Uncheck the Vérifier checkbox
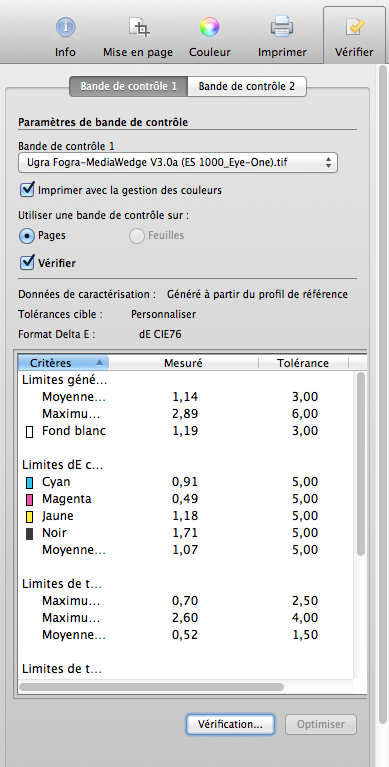 coord(26,263)
